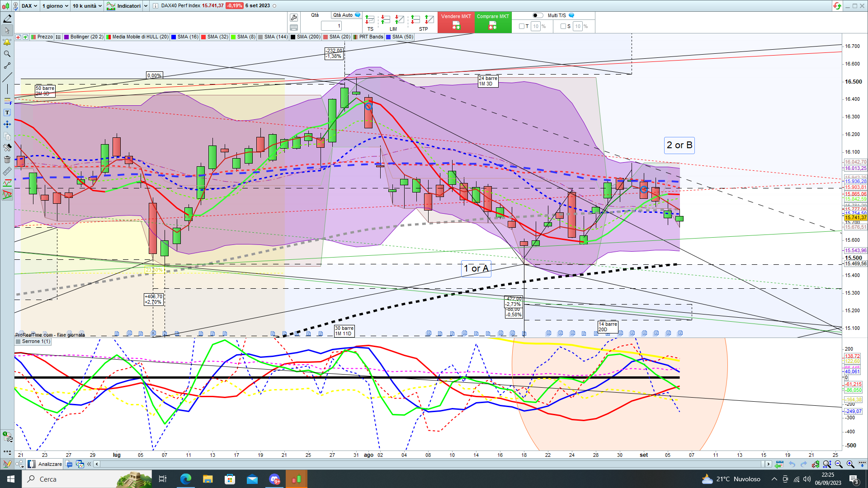868x488 pixels.
Task: Click the Qtà quantity input field
Action: (x=331, y=26)
